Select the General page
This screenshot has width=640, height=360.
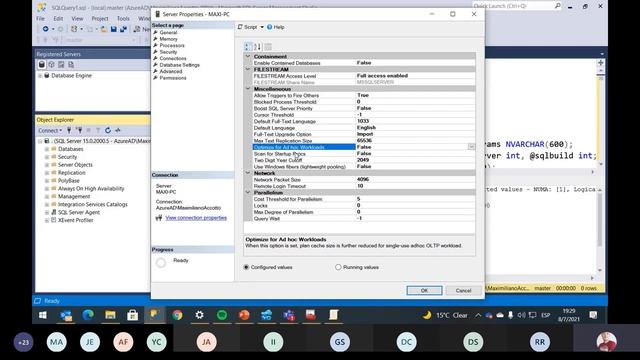point(168,32)
